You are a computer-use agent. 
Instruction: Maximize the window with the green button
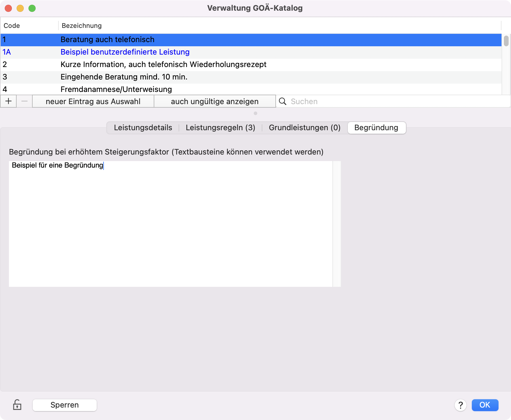tap(32, 8)
